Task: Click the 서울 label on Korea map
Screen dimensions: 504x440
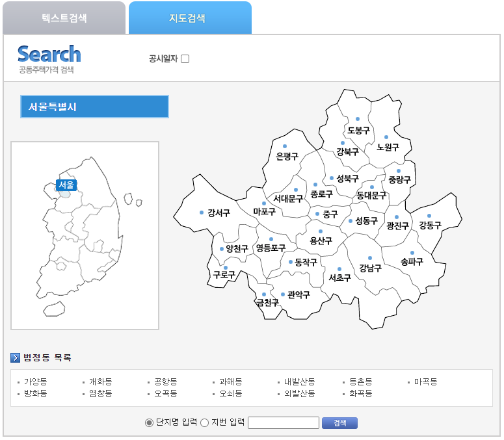Action: coord(66,185)
